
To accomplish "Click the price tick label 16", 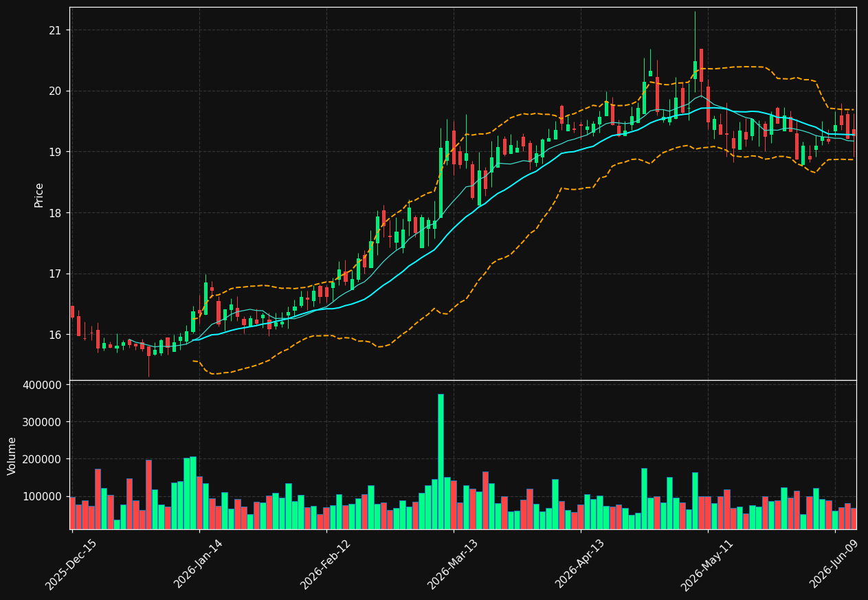I will pyautogui.click(x=55, y=335).
